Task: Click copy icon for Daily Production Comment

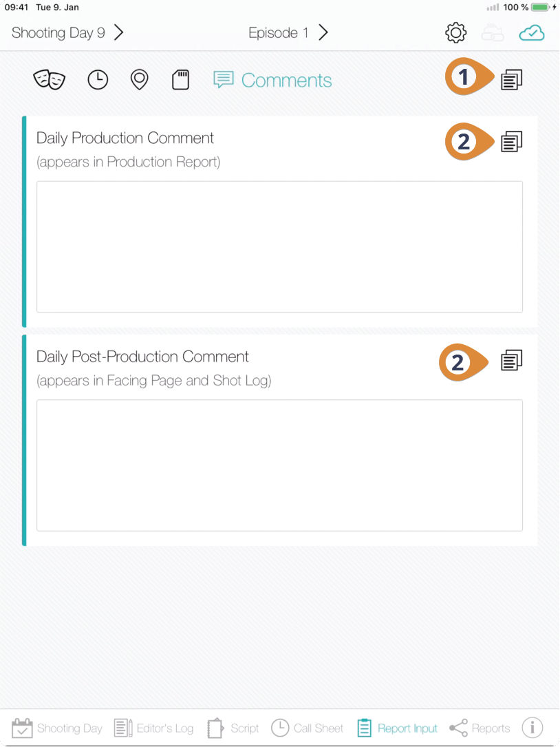Action: (x=511, y=142)
